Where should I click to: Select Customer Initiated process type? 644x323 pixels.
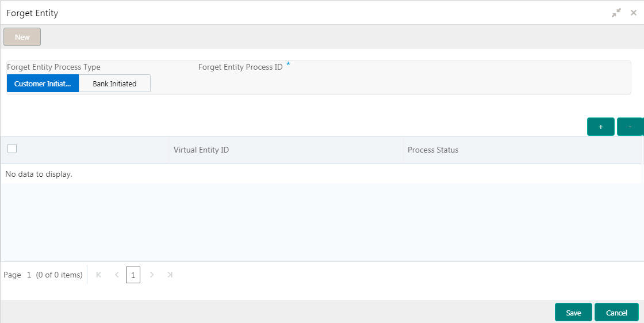click(43, 83)
